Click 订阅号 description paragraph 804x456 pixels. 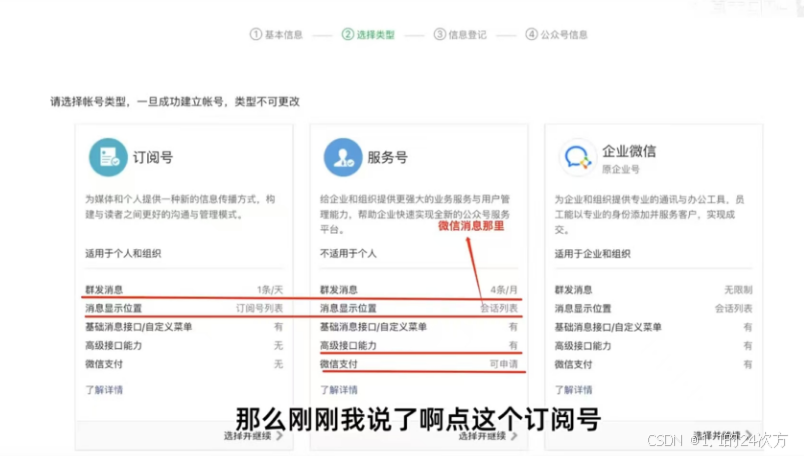(180, 207)
